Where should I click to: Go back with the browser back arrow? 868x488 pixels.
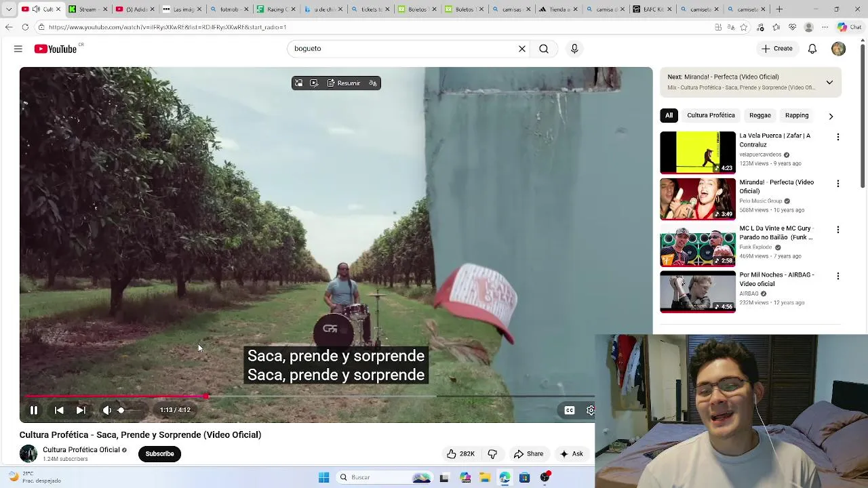(x=9, y=27)
